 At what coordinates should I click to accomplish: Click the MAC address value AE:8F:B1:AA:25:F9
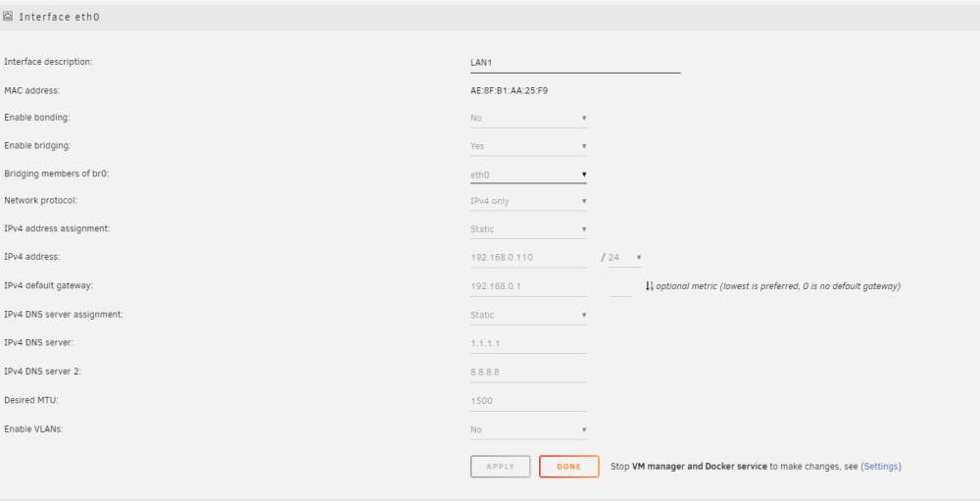coord(509,91)
